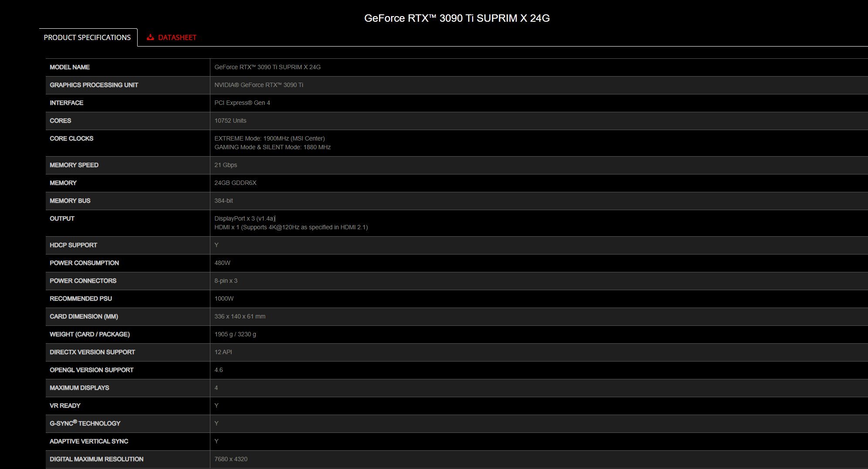The image size is (868, 469).
Task: Select the NVIDIA GeForce RTX 3090 Ti GPU value
Action: [259, 85]
